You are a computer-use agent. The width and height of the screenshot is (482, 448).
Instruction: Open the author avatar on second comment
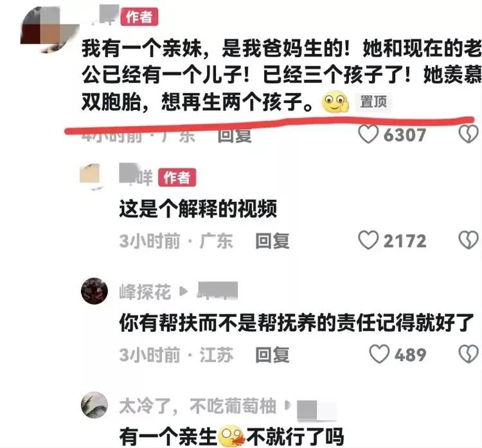91,176
